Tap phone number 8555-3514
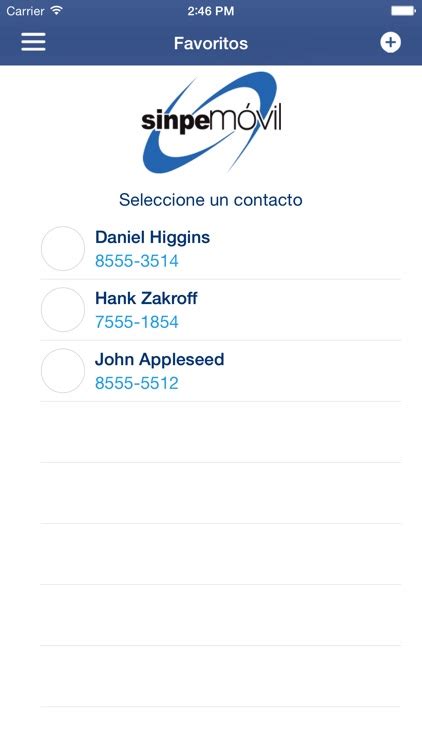Viewport: 422px width, 750px height. point(136,261)
